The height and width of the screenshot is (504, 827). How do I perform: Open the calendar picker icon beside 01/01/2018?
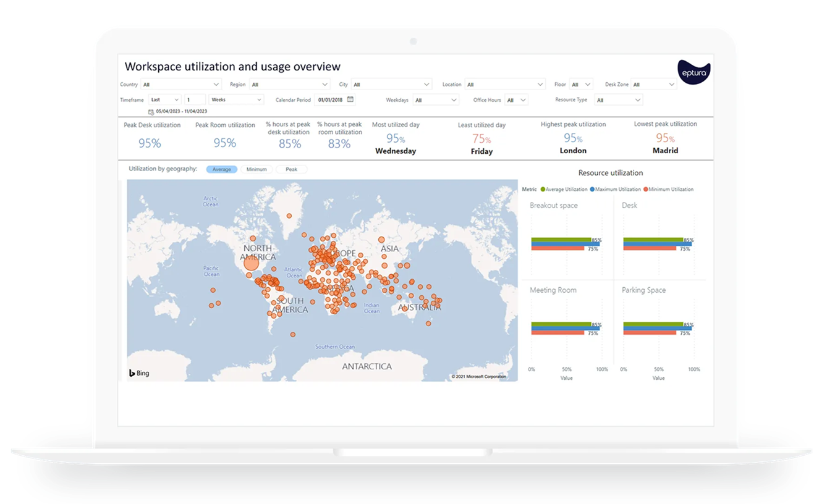click(350, 99)
